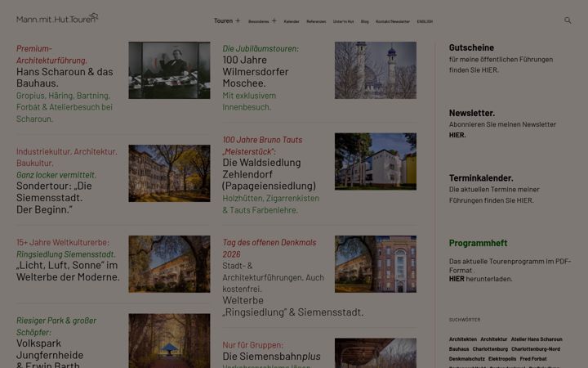Click Riesiger Park & großer Schöpfer label
This screenshot has width=588, height=368.
(x=56, y=326)
